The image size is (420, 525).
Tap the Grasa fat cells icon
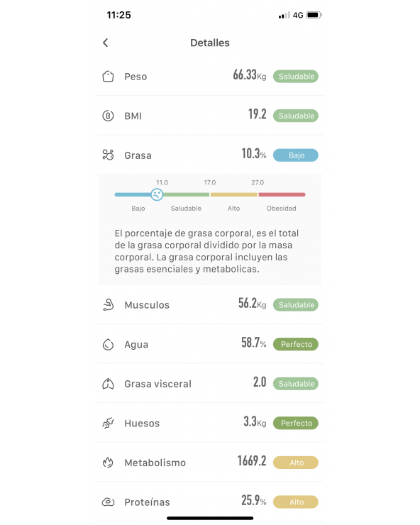point(108,155)
